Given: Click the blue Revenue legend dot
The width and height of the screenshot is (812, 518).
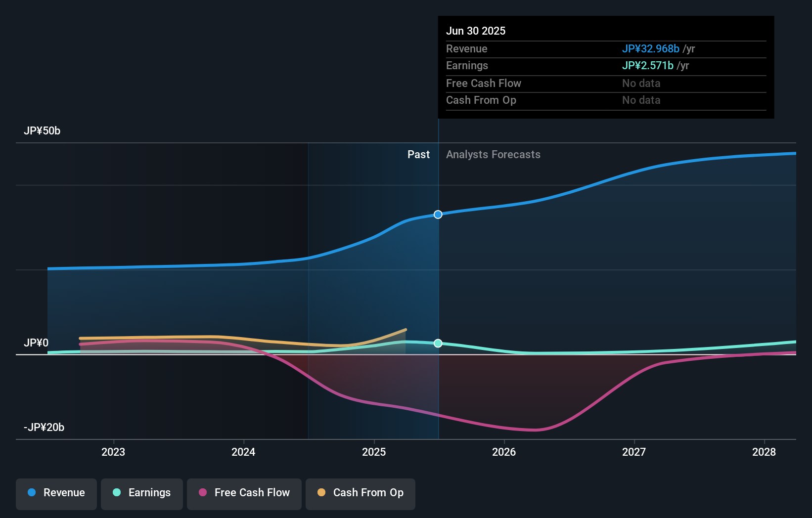Looking at the screenshot, I should coord(31,493).
